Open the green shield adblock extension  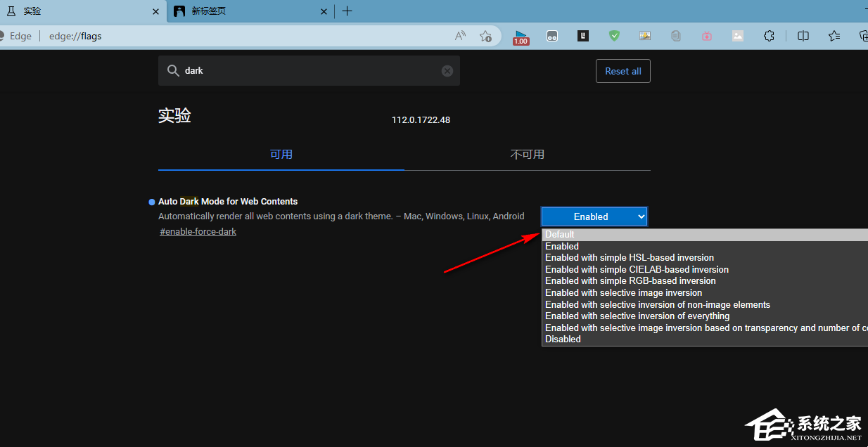[x=614, y=36]
